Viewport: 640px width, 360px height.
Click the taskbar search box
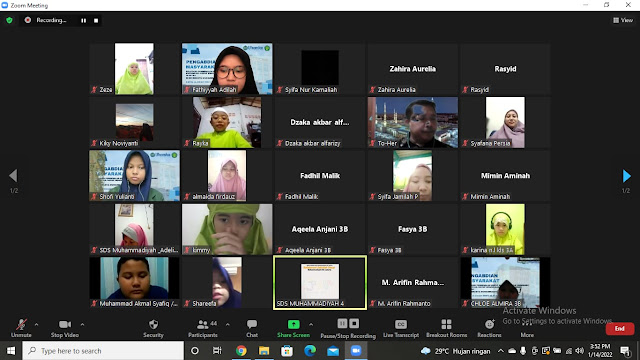[103, 351]
